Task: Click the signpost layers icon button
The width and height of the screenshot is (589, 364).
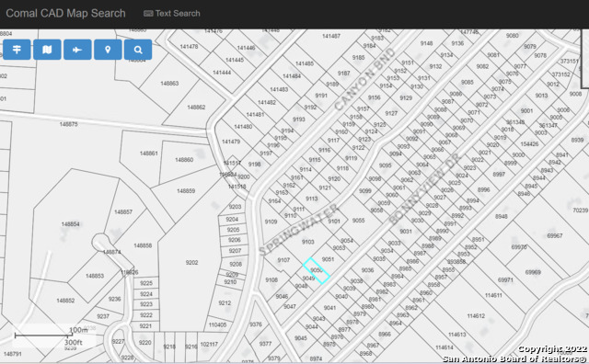Action: point(17,50)
